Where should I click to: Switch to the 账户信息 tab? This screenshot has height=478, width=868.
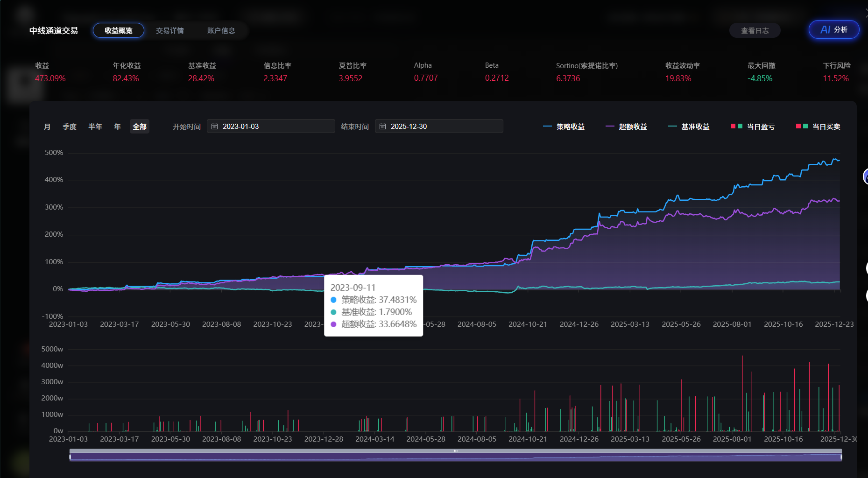pos(221,30)
